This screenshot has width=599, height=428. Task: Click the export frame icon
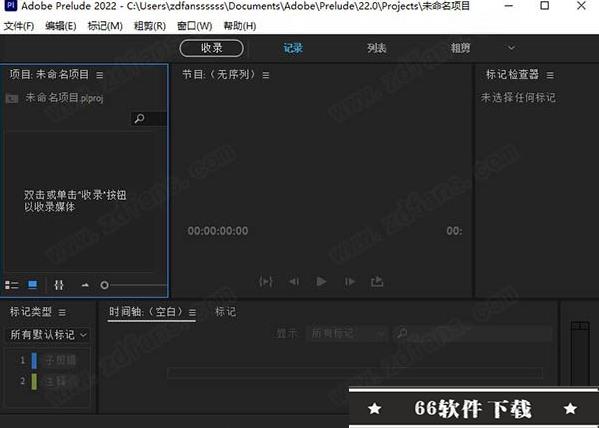(377, 282)
